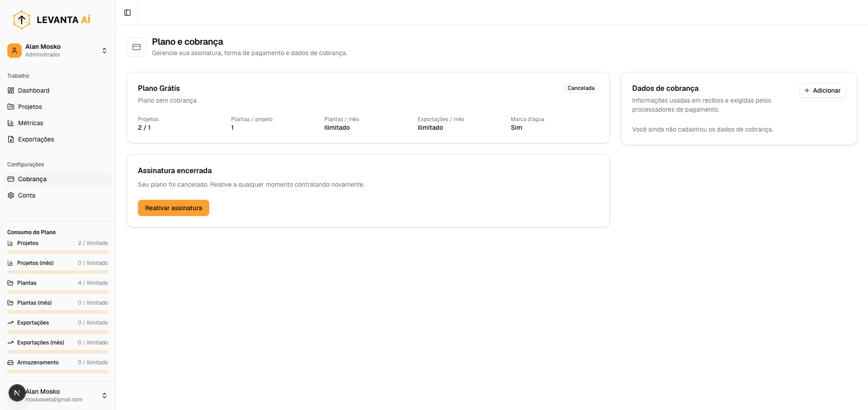This screenshot has width=868, height=410.
Task: Click the Reativar assinatura button
Action: 174,208
